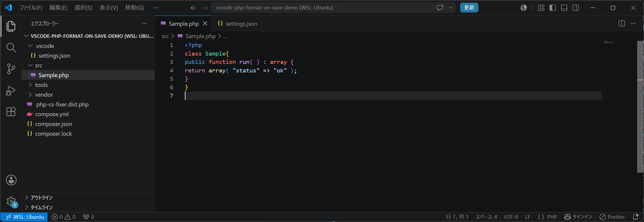This screenshot has height=222, width=644.
Task: Open the customize layout icon
Action: pos(541,8)
